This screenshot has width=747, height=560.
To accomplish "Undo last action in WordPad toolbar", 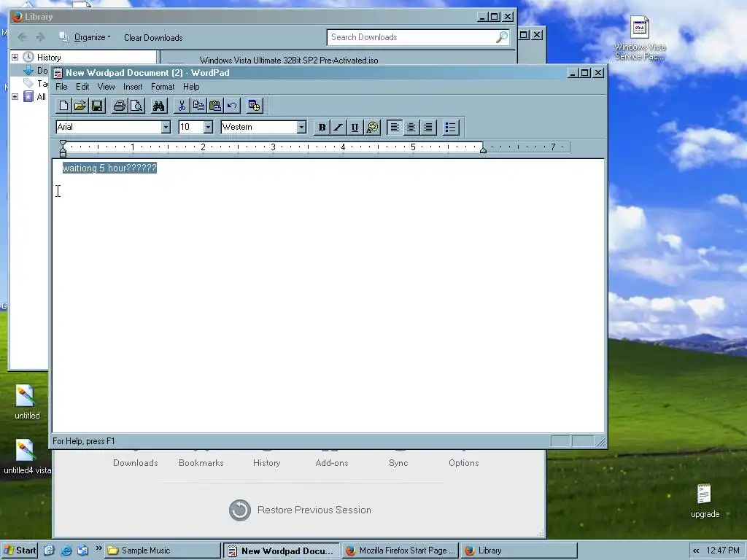I will [x=233, y=106].
